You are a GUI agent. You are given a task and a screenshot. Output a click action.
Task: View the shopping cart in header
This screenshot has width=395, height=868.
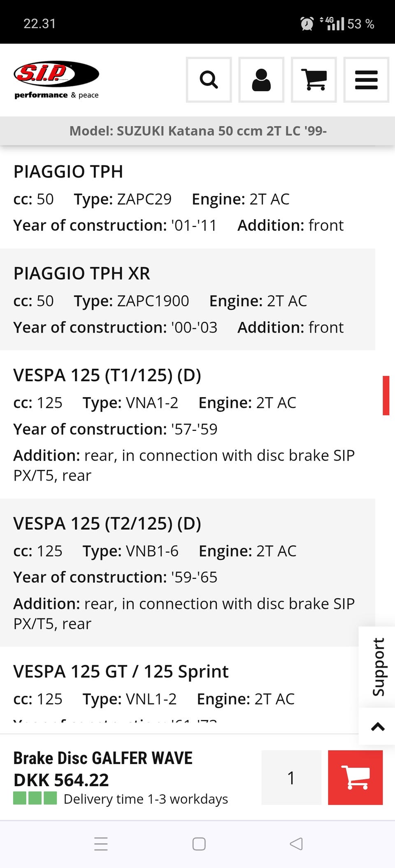pyautogui.click(x=314, y=80)
